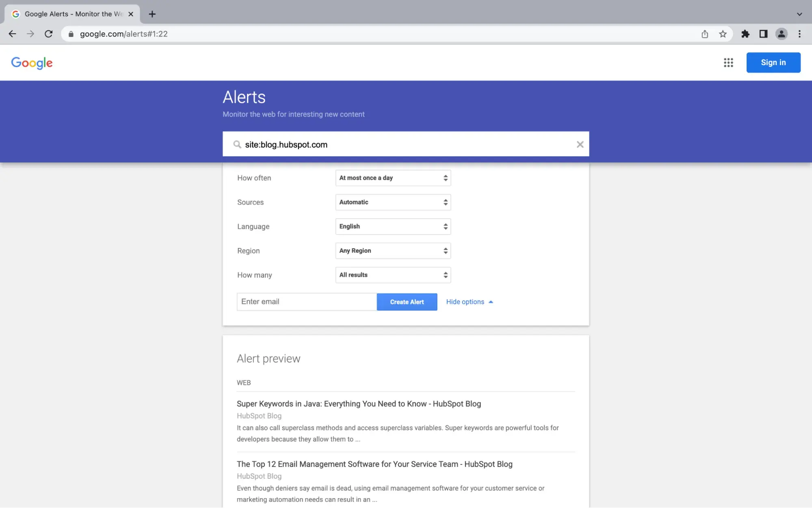The height and width of the screenshot is (508, 812).
Task: Toggle the browser side panel icon
Action: pos(763,34)
